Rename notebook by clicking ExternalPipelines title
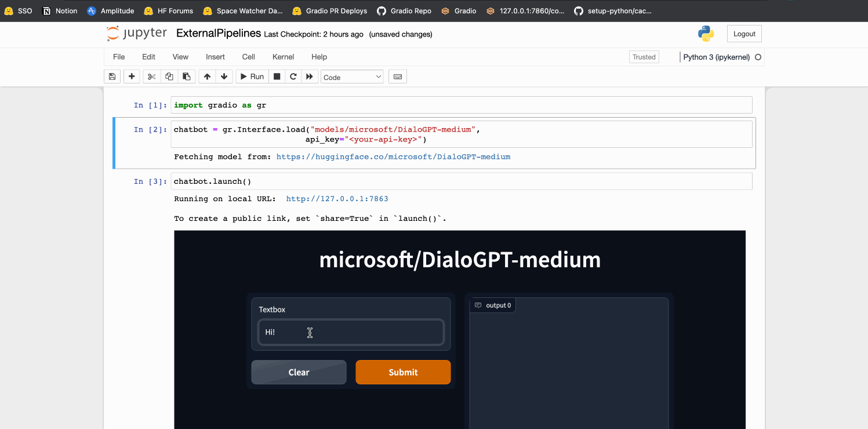868x429 pixels. coord(219,33)
